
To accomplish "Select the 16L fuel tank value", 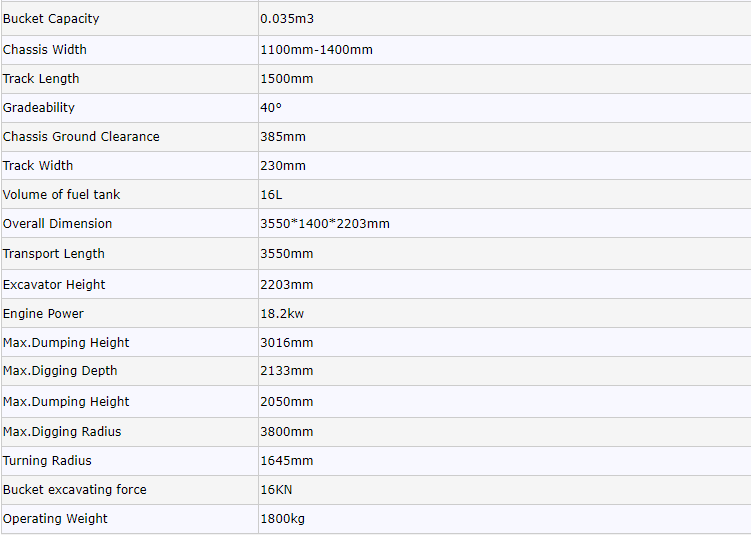I will coord(271,195).
